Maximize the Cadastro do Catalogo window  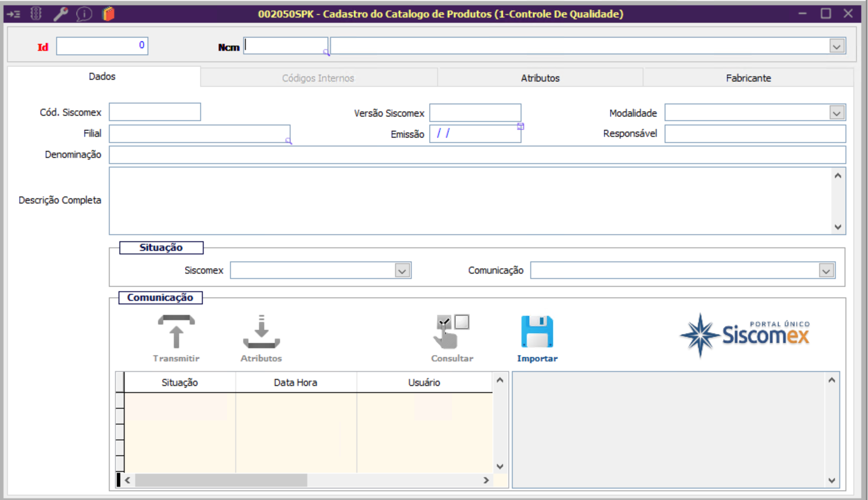click(x=826, y=13)
